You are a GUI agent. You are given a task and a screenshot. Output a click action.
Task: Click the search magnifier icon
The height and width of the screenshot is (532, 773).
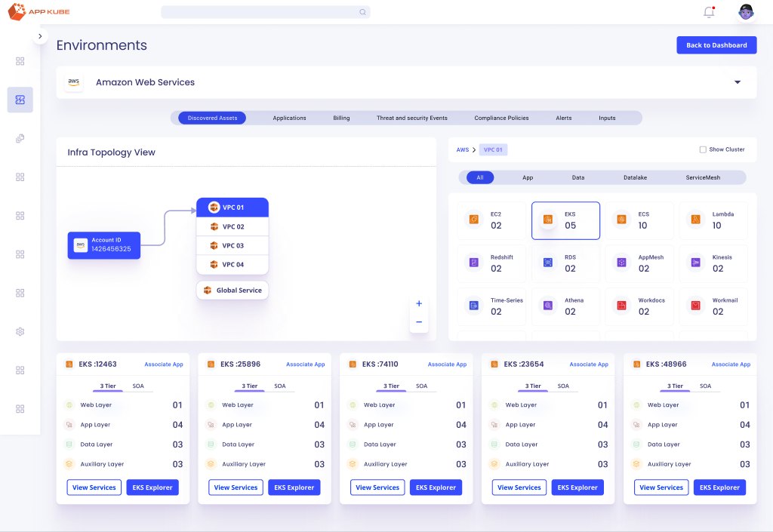(x=362, y=12)
